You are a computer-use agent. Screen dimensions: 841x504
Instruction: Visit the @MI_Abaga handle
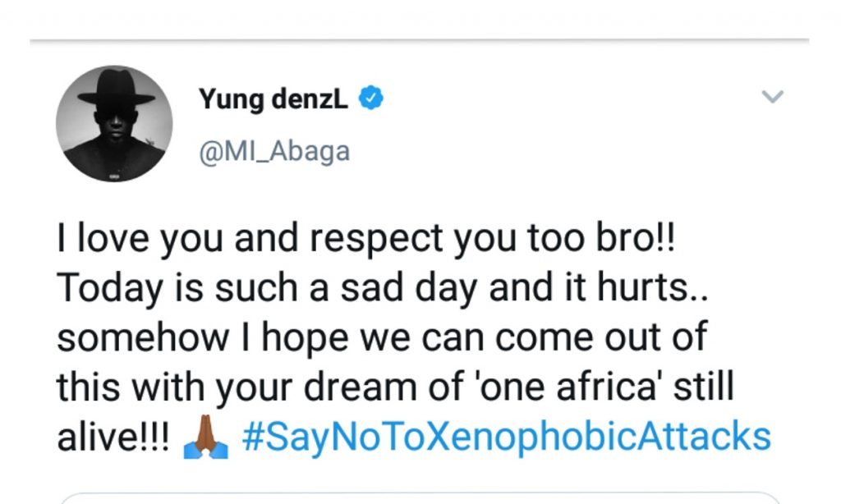(273, 152)
